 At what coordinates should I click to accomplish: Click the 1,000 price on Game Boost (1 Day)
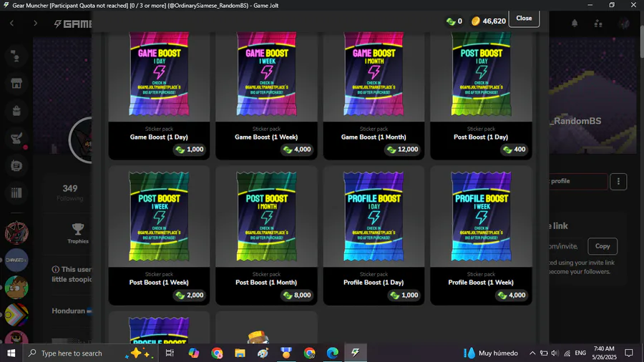[x=190, y=150]
